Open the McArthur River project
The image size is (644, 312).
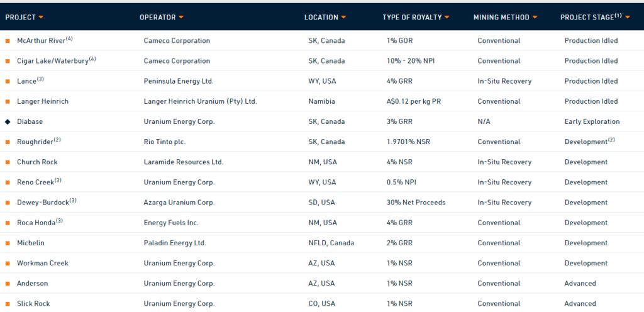(45, 41)
